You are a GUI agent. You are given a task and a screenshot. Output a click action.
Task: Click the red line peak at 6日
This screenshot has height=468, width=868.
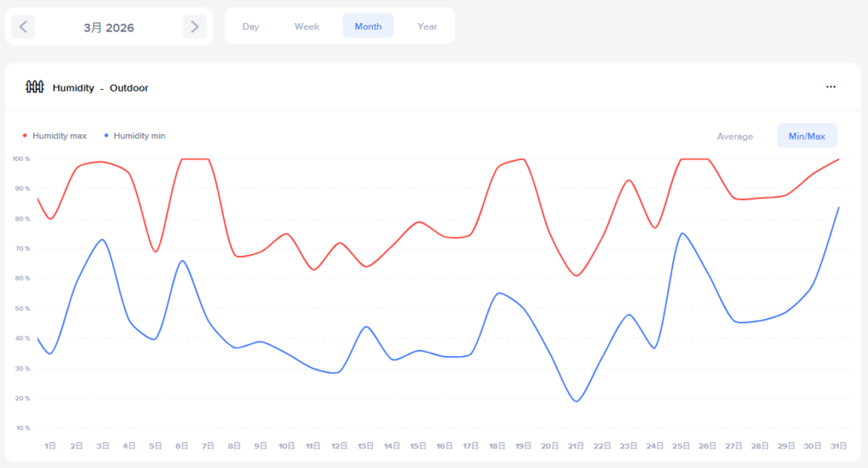[182, 159]
